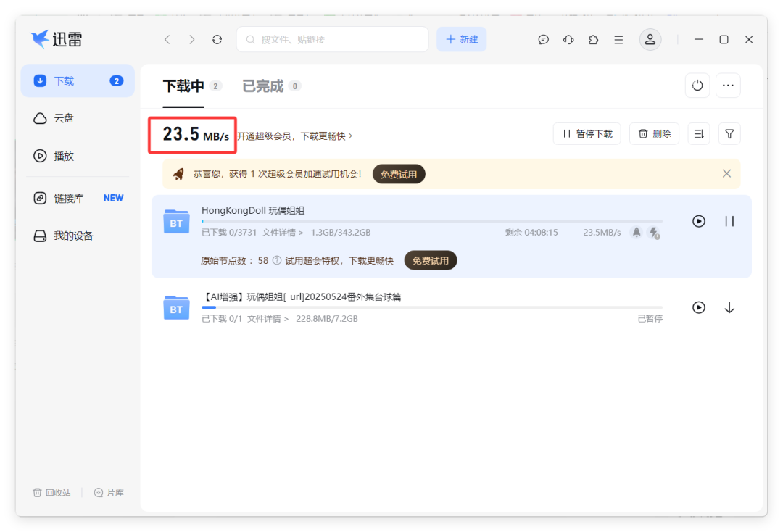
Task: Open 云盘 cloud drive in sidebar
Action: pyautogui.click(x=78, y=118)
